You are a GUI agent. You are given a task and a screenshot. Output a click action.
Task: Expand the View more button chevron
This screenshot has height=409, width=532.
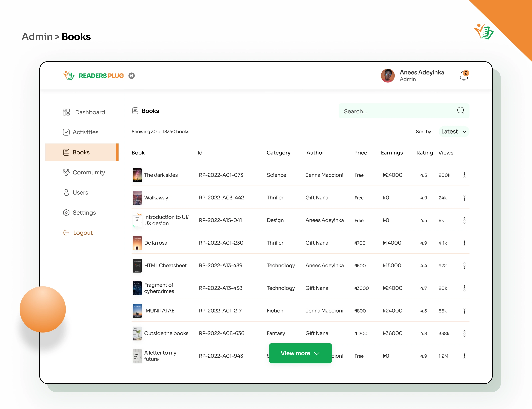coord(317,353)
